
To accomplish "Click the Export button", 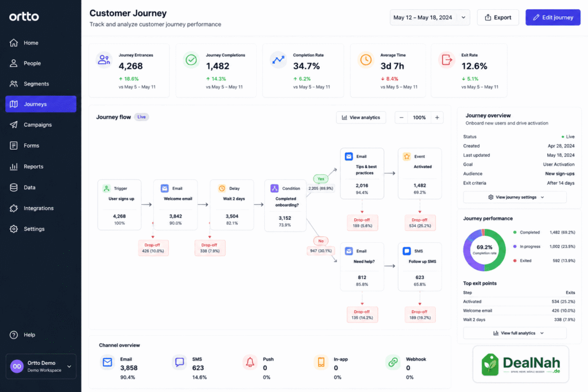I will tap(498, 17).
